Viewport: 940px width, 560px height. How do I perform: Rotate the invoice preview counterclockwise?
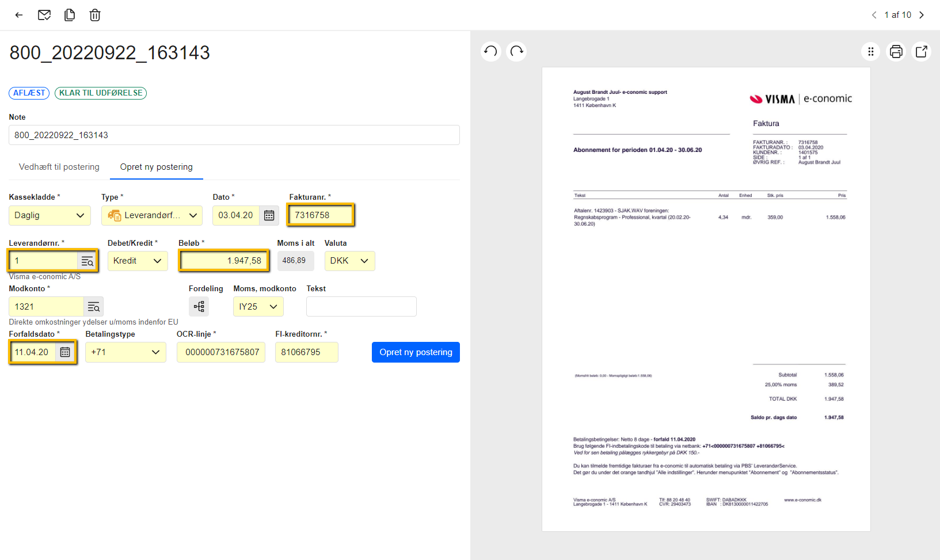coord(490,51)
